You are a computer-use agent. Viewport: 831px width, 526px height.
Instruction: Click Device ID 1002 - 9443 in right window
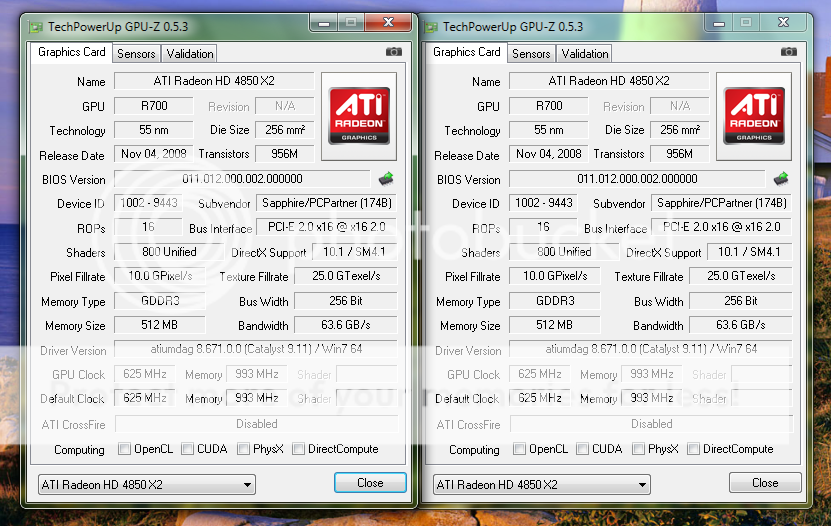543,203
